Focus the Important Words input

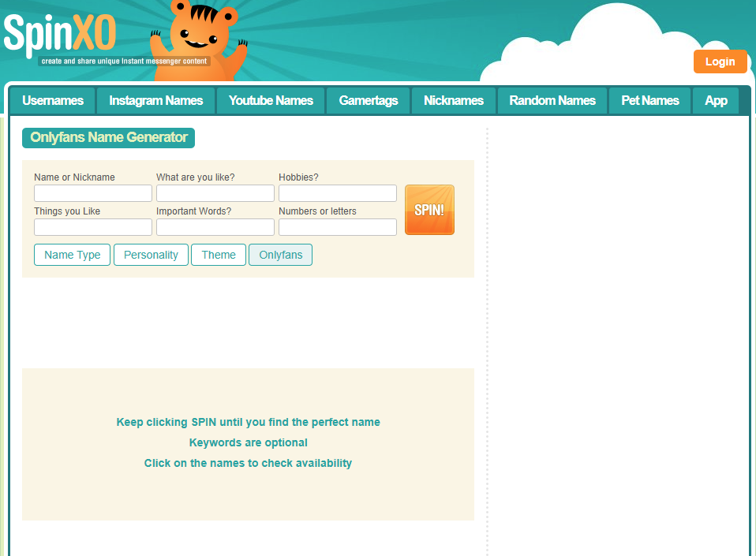(x=215, y=227)
